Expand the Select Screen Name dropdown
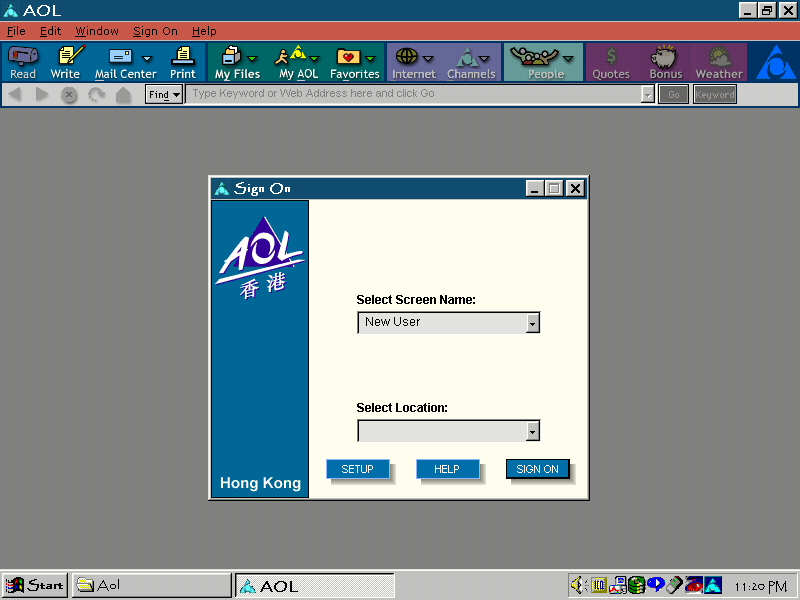The image size is (800, 600). [x=532, y=323]
